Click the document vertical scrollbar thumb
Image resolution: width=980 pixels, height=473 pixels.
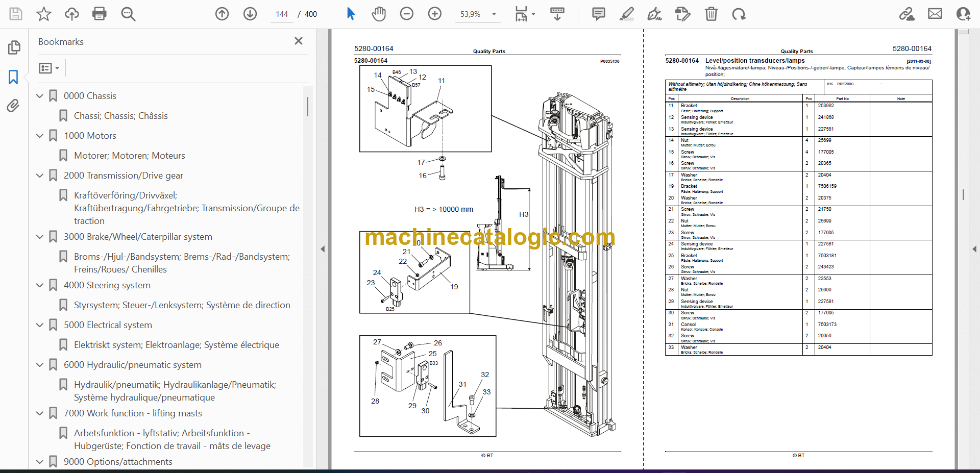click(x=963, y=194)
